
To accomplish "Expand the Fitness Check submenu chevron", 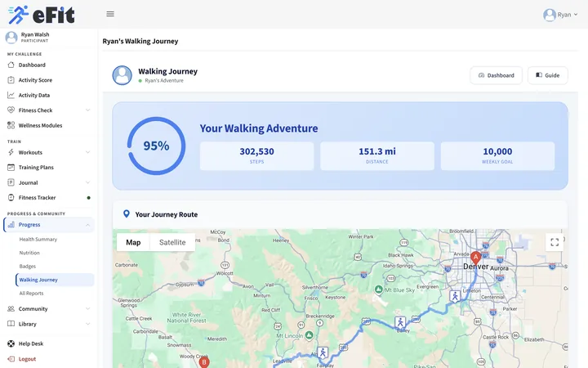I will [87, 110].
